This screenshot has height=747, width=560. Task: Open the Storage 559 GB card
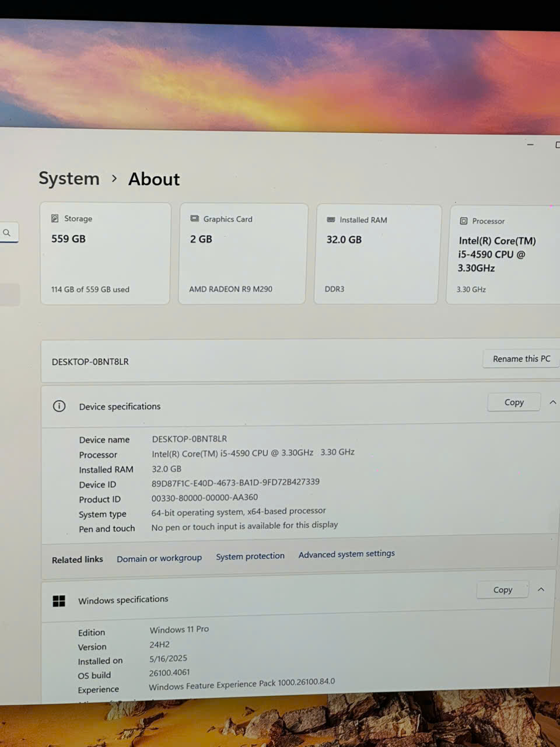pos(105,253)
